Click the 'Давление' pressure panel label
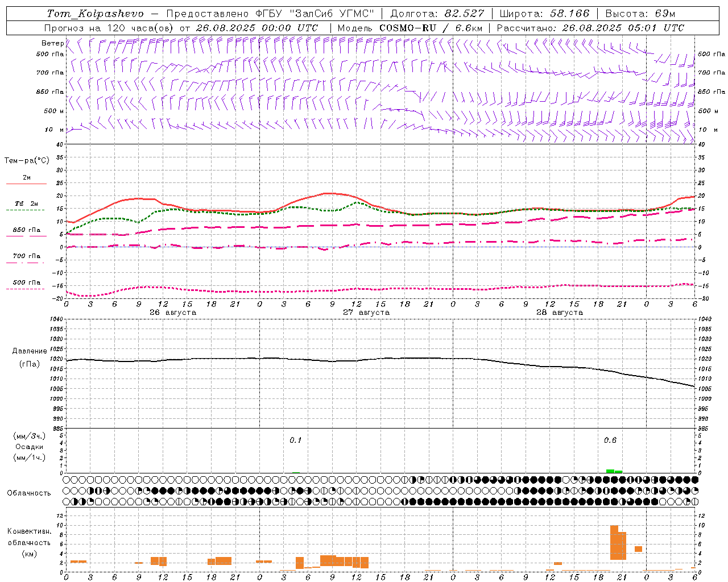Screen dimensions: 728x582 pos(30,351)
